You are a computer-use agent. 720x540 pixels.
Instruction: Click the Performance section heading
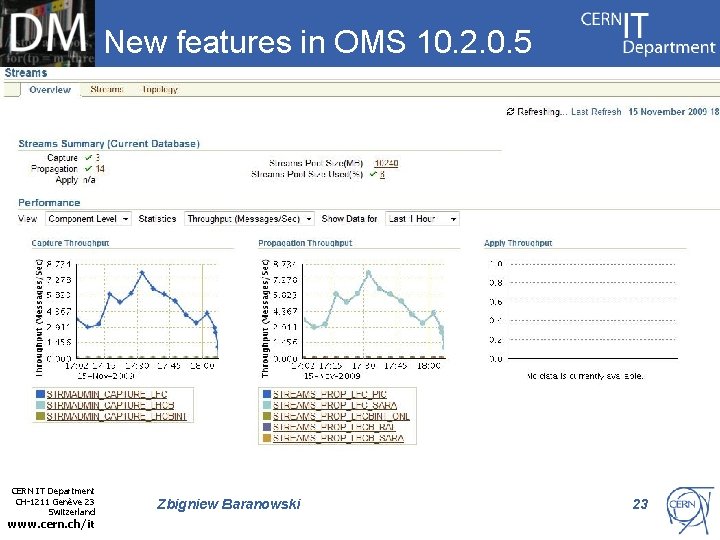click(49, 202)
